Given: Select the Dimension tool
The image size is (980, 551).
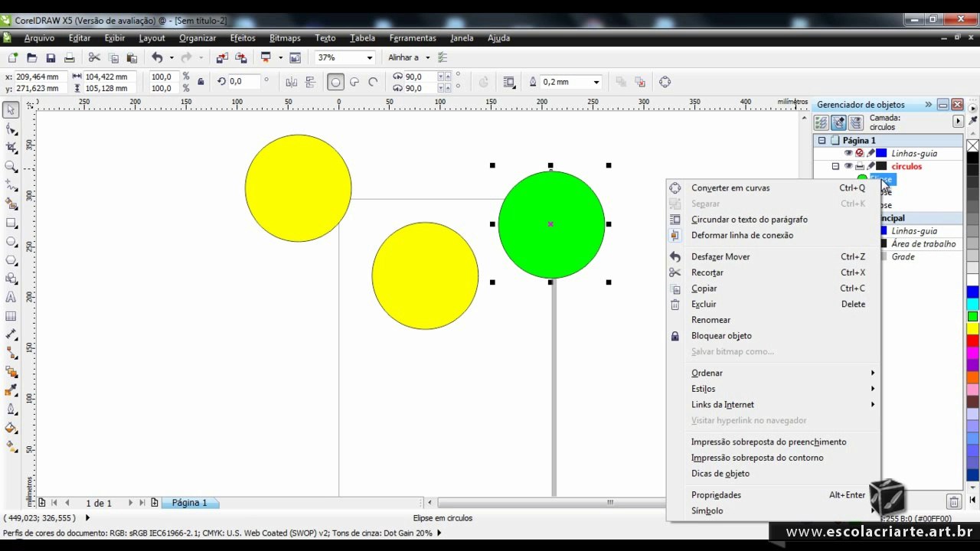Looking at the screenshot, I should pos(11,334).
